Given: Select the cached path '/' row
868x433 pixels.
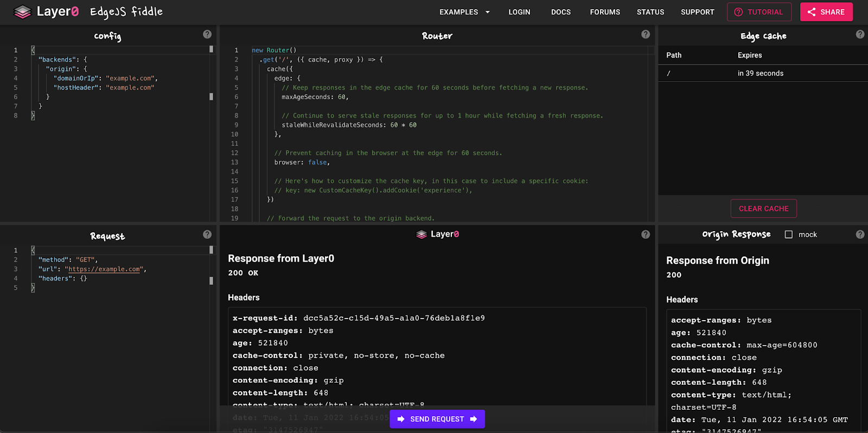Looking at the screenshot, I should [x=763, y=73].
